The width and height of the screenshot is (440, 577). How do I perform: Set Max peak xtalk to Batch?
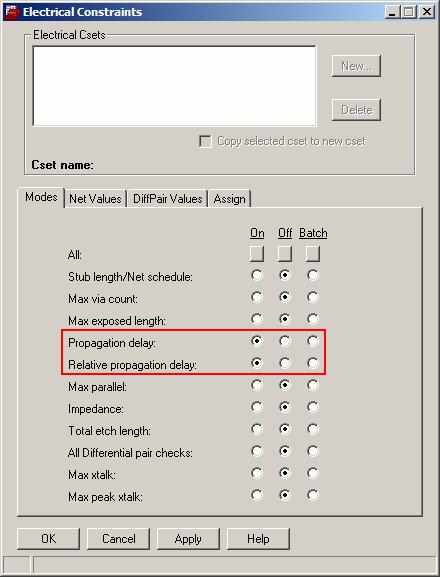[x=313, y=495]
